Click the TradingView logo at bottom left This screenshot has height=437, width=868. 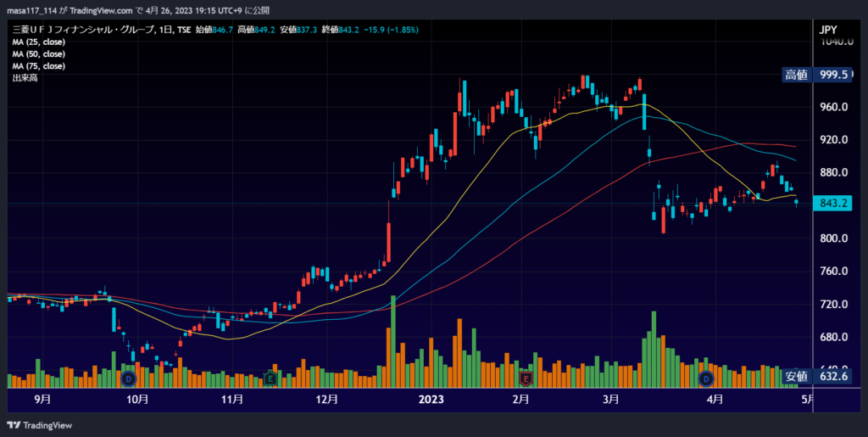pos(40,425)
